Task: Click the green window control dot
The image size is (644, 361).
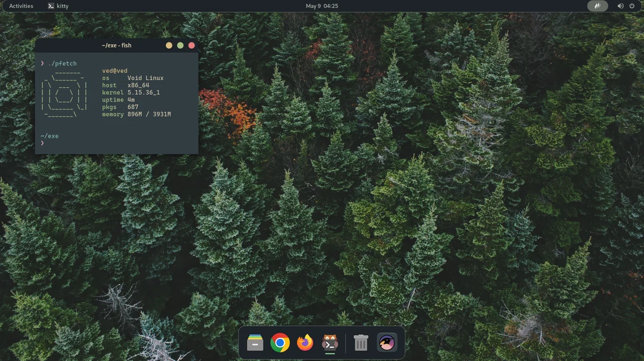Action: pyautogui.click(x=180, y=45)
